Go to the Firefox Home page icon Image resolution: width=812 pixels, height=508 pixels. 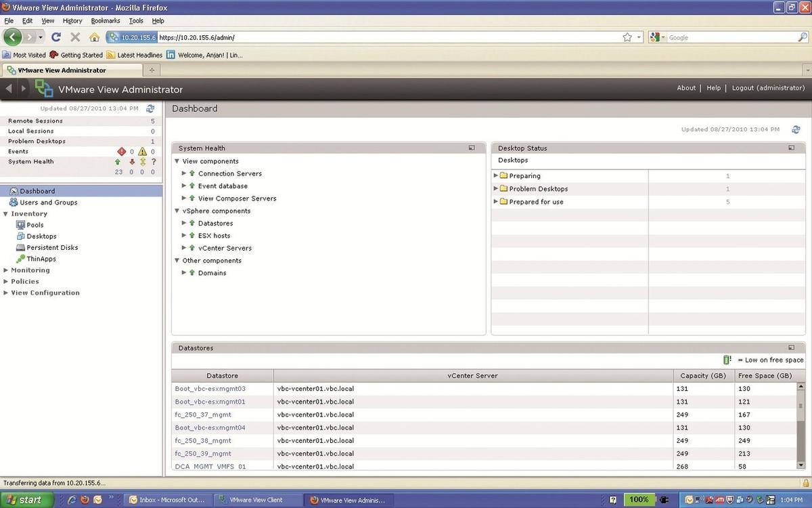[x=94, y=37]
